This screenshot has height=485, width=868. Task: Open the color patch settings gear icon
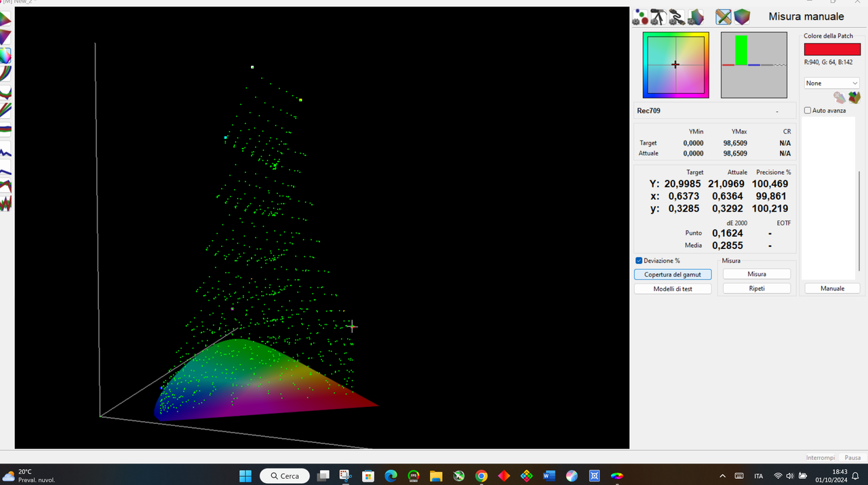pyautogui.click(x=639, y=17)
